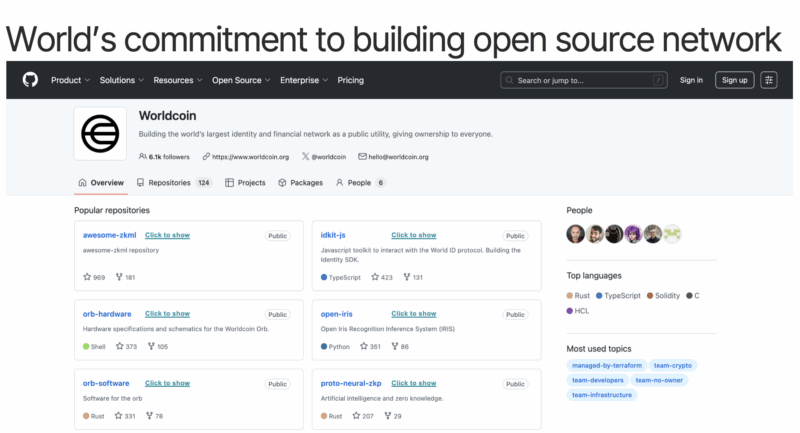
Task: Select the Overview tab
Action: (101, 183)
